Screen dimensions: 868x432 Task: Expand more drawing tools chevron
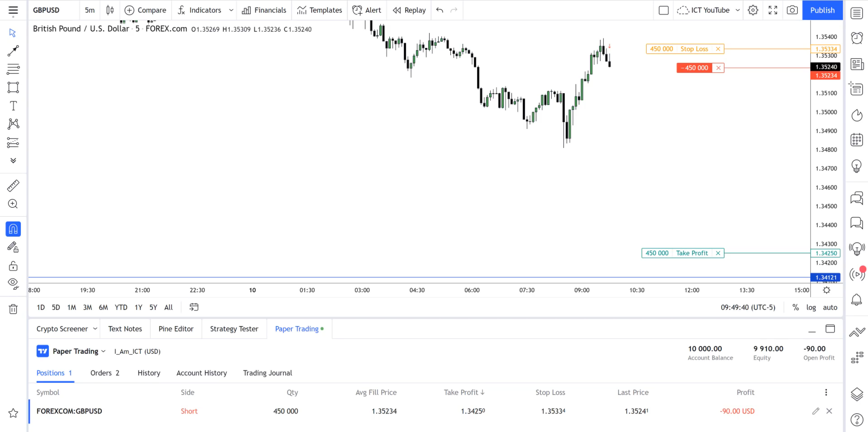13,161
